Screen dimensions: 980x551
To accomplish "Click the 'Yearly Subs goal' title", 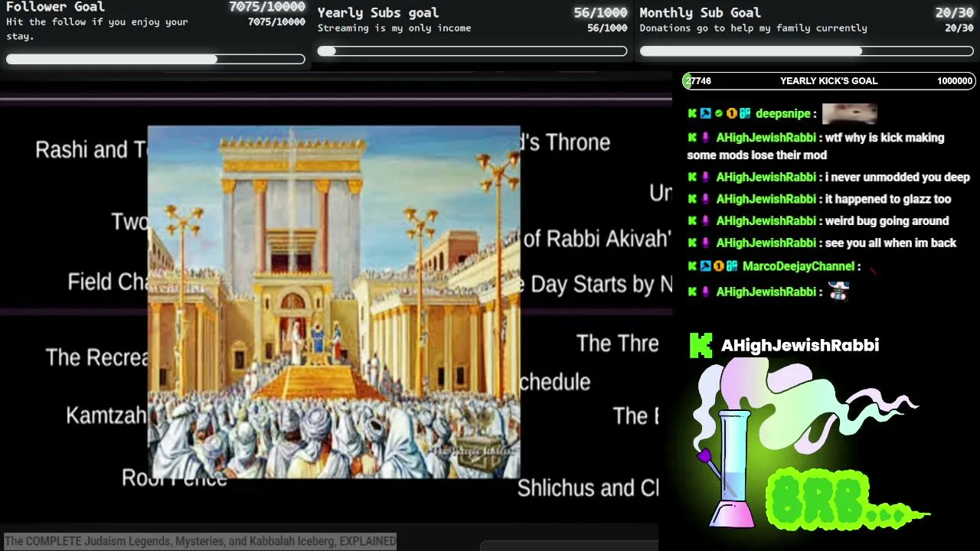I will [378, 12].
